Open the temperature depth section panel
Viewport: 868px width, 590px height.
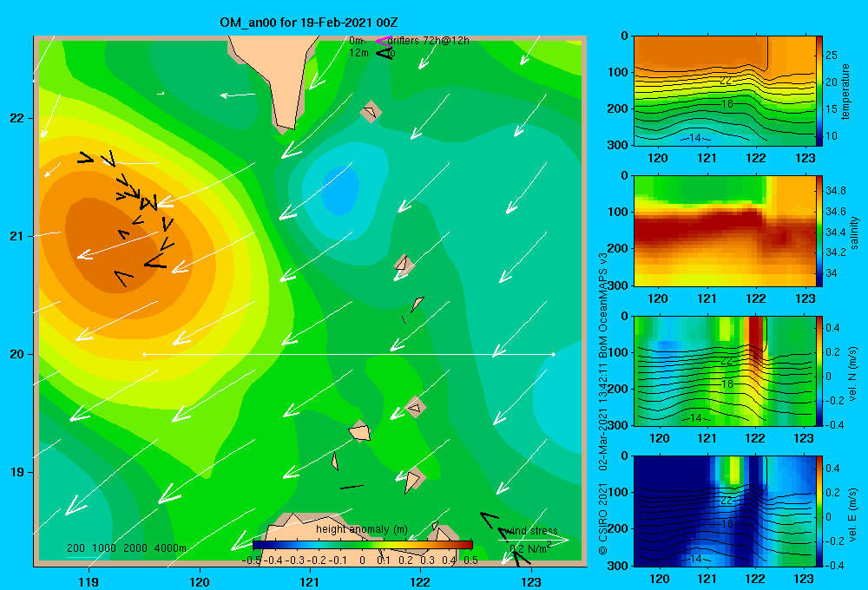point(725,91)
